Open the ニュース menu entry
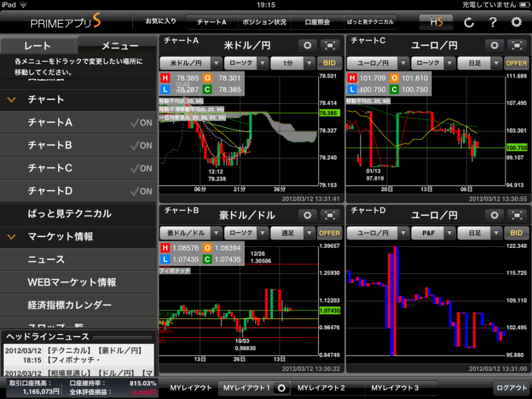Screen dimensions: 532x399 pyautogui.click(x=47, y=260)
